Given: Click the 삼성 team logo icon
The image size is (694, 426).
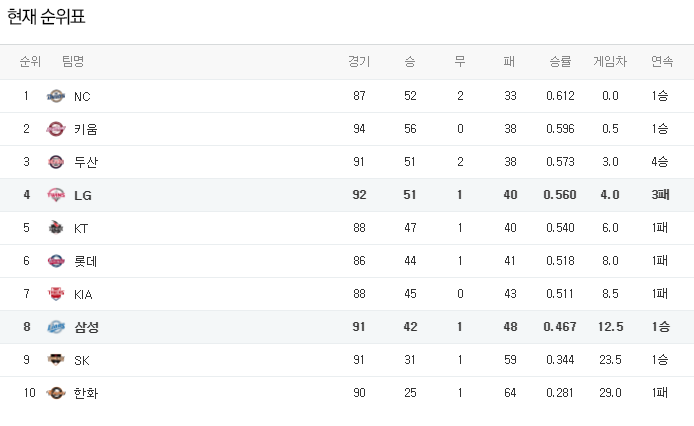Looking at the screenshot, I should [x=56, y=327].
